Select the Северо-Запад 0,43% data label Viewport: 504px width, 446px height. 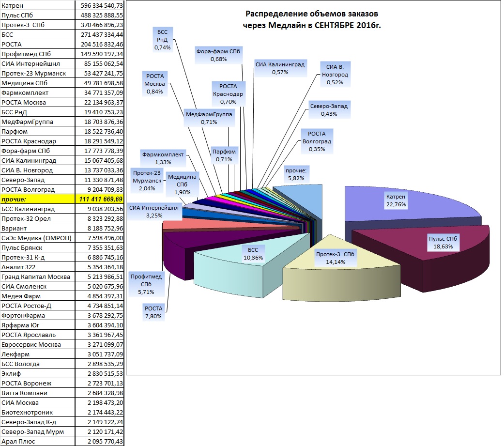click(329, 109)
